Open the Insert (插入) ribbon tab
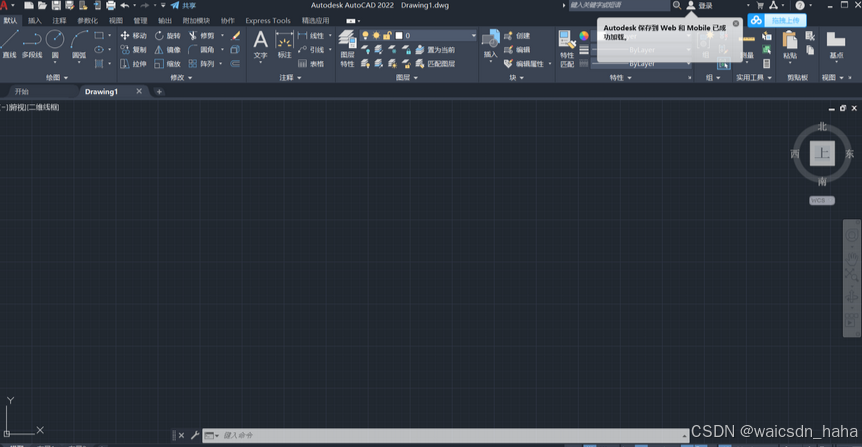The width and height of the screenshot is (862, 447). 34,20
